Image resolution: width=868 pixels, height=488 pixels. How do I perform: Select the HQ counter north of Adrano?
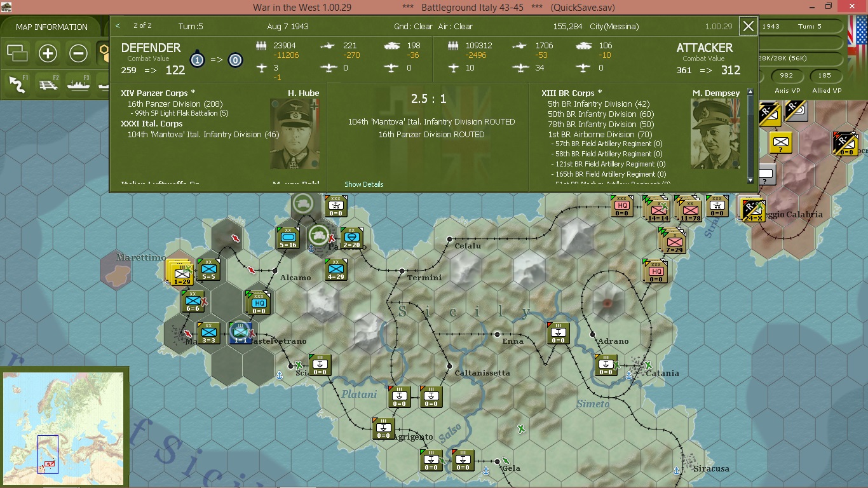point(654,270)
